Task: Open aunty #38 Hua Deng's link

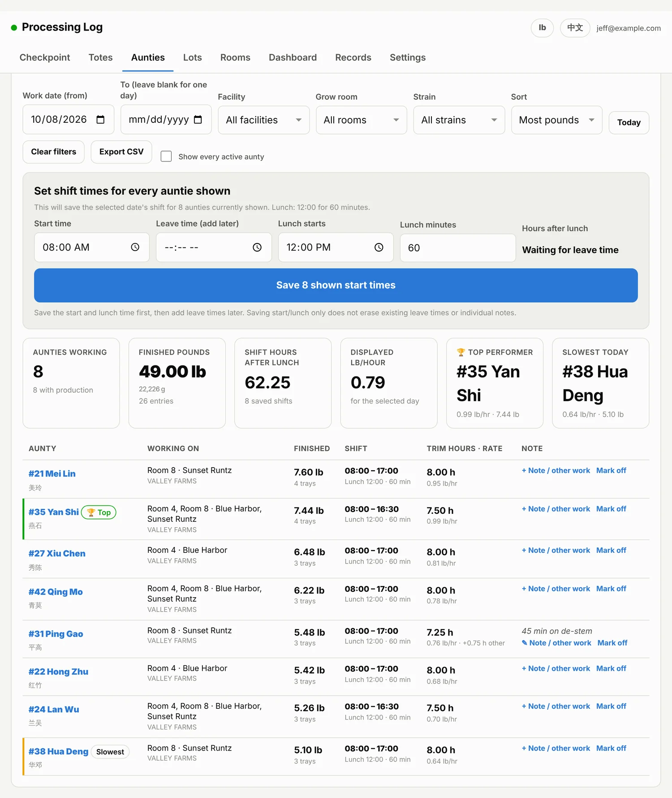Action: pyautogui.click(x=59, y=751)
